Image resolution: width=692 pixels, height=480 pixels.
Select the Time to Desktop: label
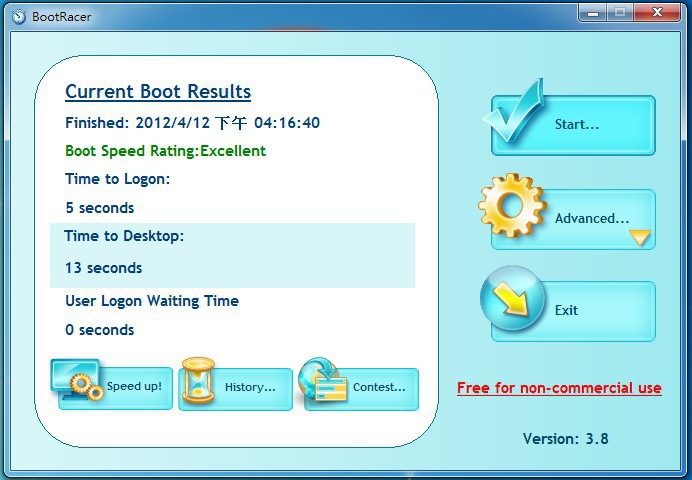tap(124, 236)
